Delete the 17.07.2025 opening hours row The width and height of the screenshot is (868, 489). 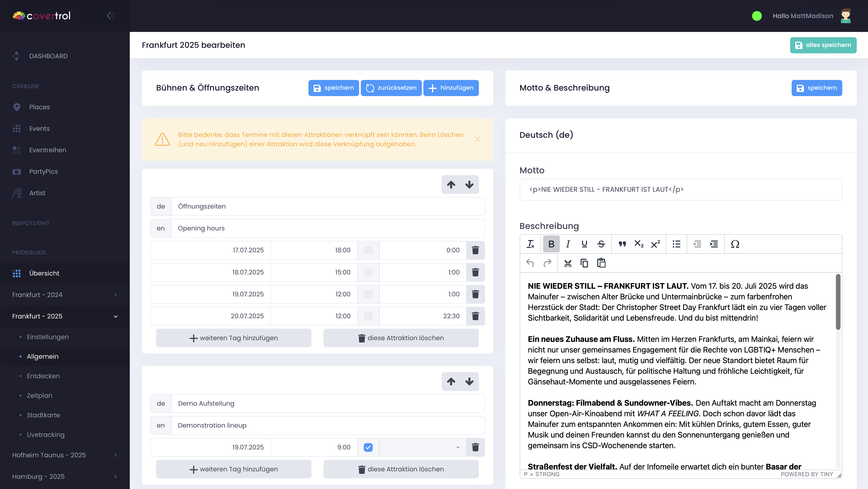coord(475,250)
